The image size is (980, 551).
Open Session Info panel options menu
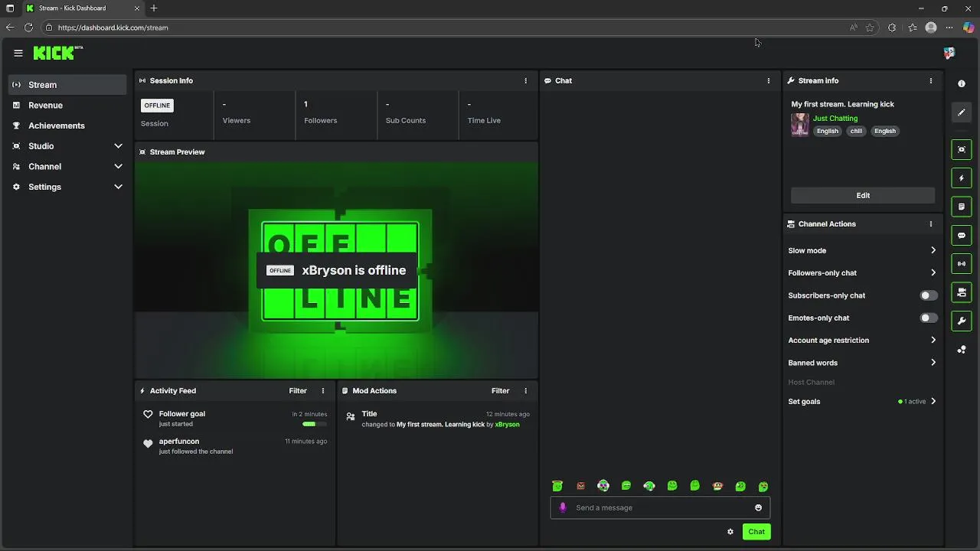tap(525, 80)
